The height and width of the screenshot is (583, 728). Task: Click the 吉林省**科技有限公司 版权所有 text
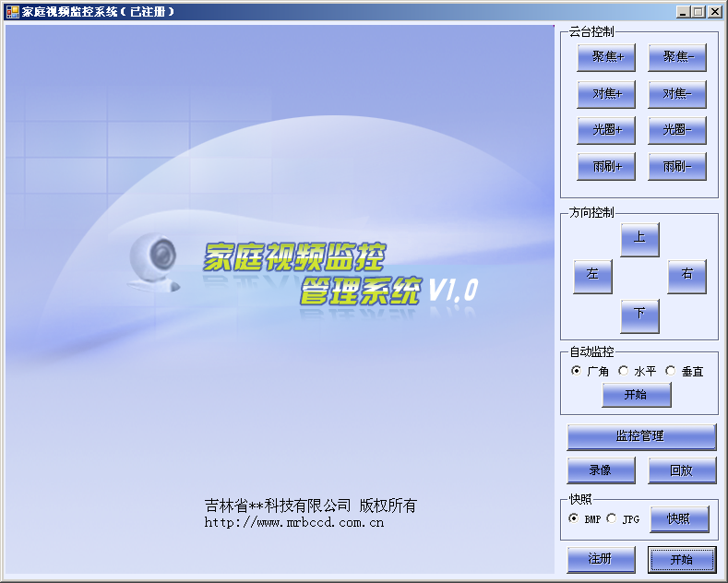311,506
